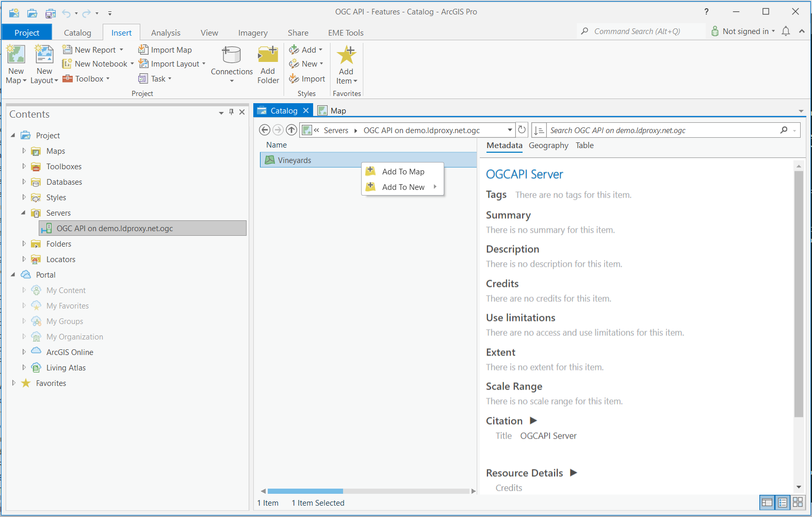812x517 pixels.
Task: Open the Toolbox ribbon button
Action: point(86,78)
